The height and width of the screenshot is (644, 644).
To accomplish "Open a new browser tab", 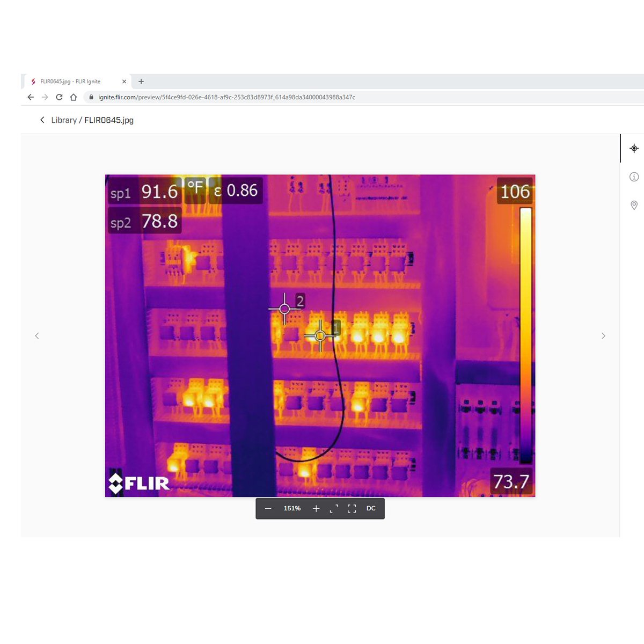I will tap(141, 82).
